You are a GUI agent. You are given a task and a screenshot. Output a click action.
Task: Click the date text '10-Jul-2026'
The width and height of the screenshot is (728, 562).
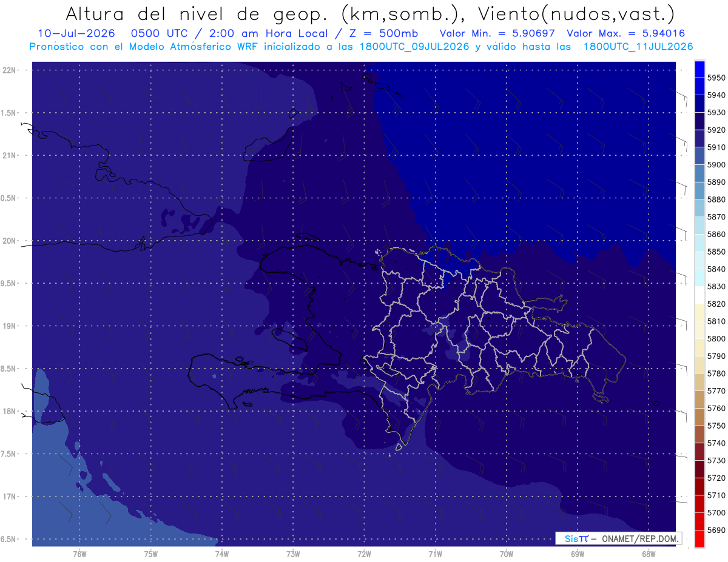click(76, 33)
